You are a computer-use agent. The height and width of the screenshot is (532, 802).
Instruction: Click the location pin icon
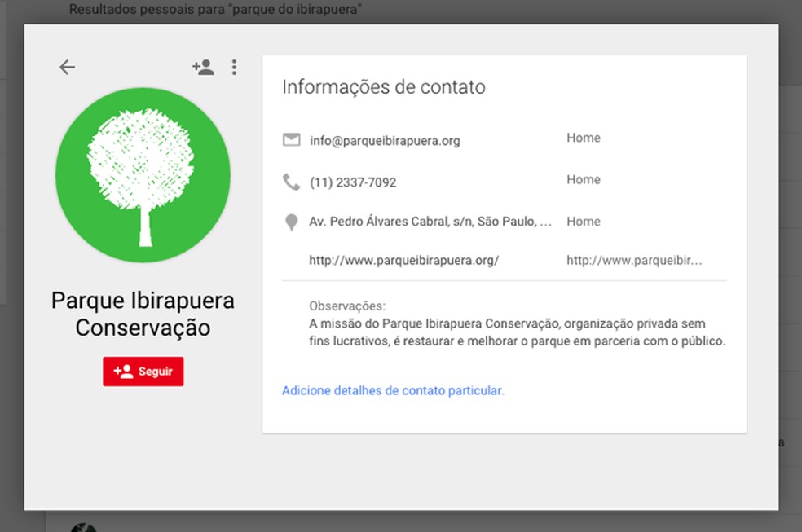click(291, 221)
